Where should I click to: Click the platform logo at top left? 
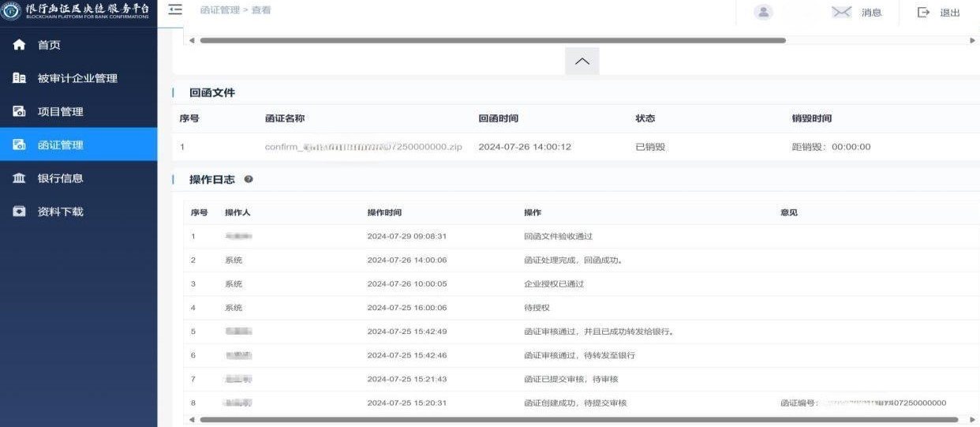coord(12,12)
